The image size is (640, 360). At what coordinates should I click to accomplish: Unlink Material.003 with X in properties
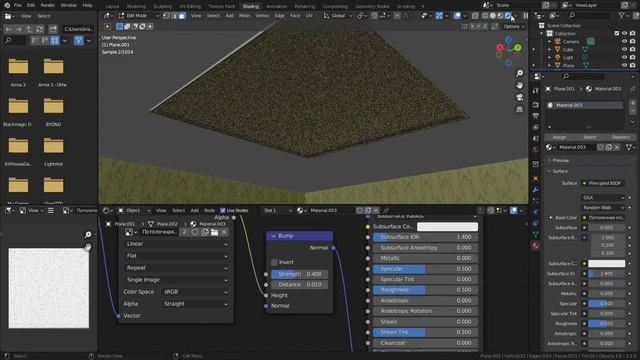click(617, 147)
